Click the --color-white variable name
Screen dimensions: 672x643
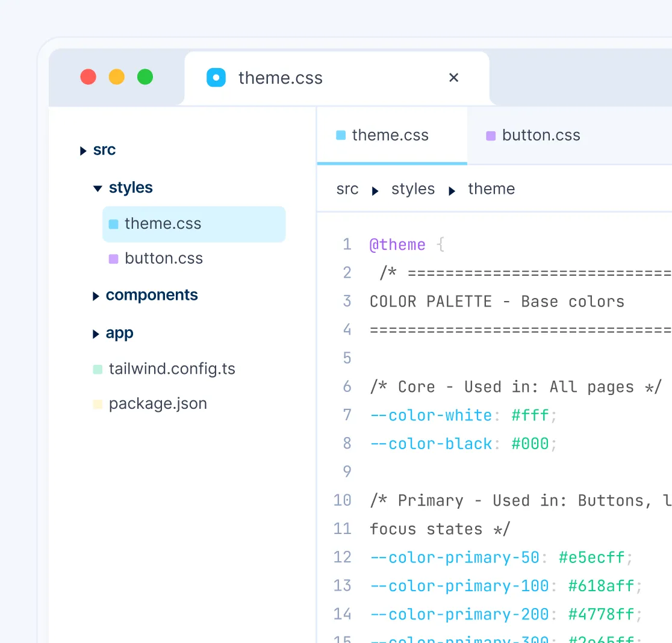tap(431, 415)
